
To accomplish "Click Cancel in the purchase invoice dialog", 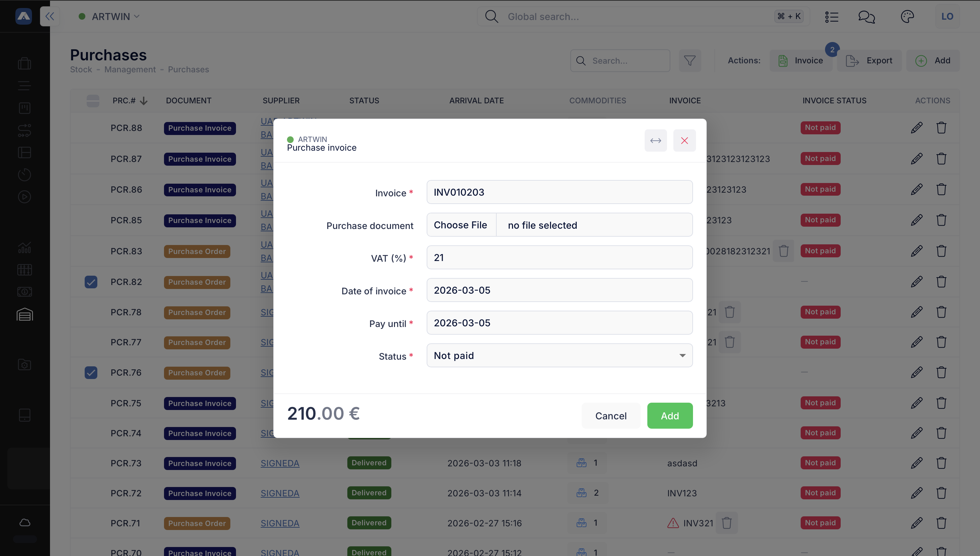I will point(610,415).
